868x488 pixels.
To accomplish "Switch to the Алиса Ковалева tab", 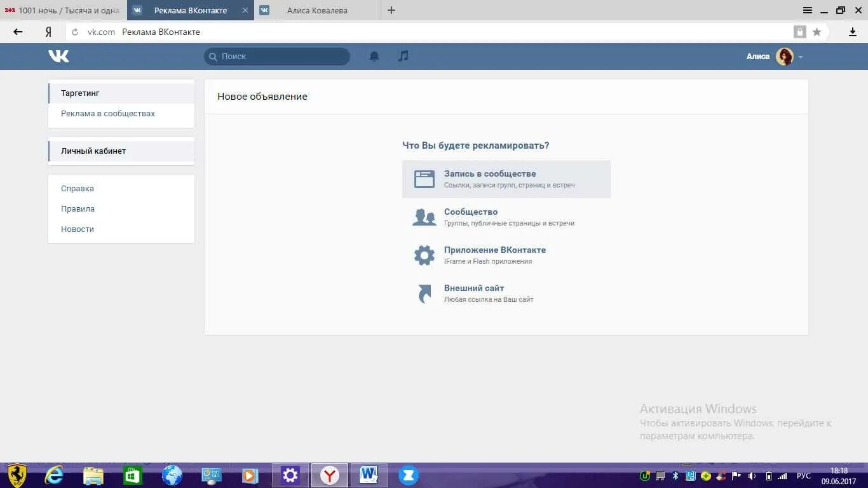I will tap(318, 10).
